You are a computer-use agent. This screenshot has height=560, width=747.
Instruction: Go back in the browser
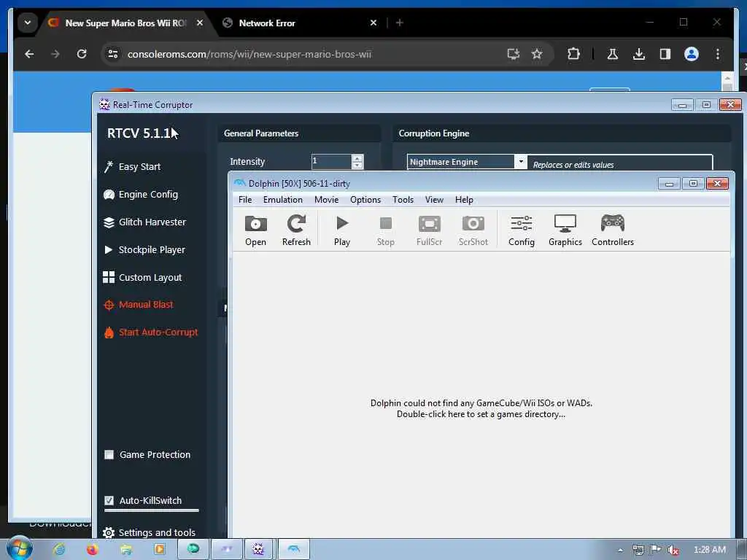[29, 54]
